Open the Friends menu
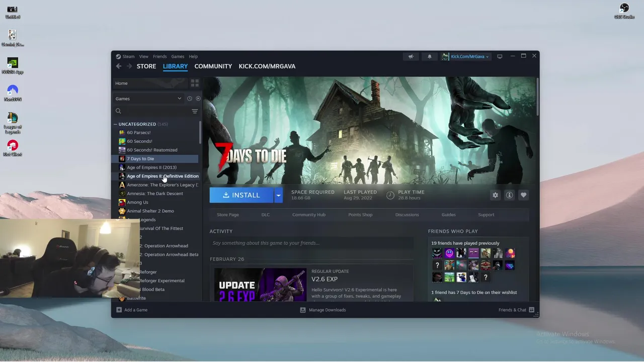This screenshot has height=362, width=644. point(159,56)
